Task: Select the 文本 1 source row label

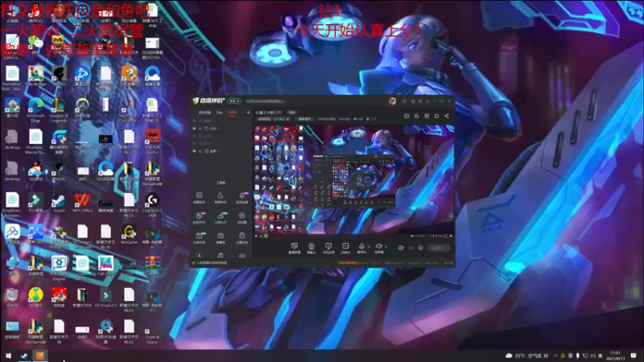Action: pos(214,129)
